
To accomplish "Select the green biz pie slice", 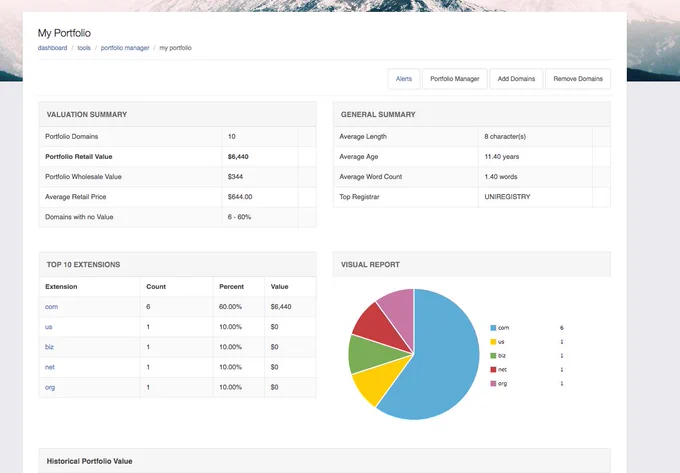I will pyautogui.click(x=371, y=354).
